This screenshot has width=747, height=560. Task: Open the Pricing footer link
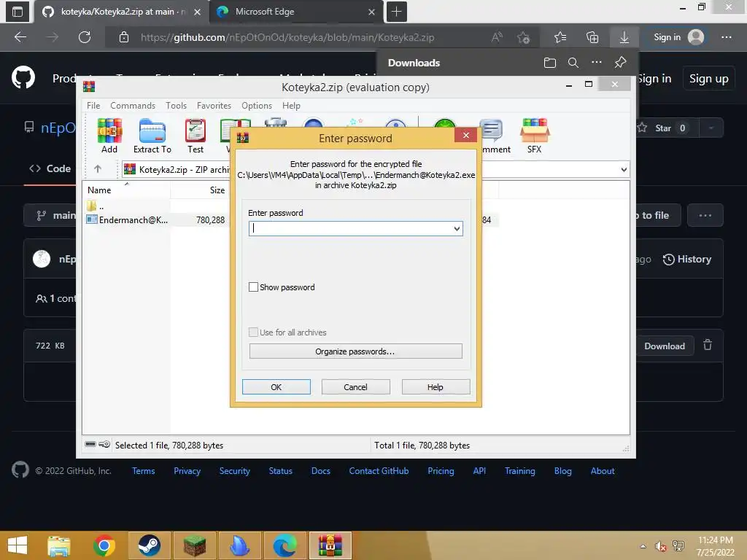441,470
